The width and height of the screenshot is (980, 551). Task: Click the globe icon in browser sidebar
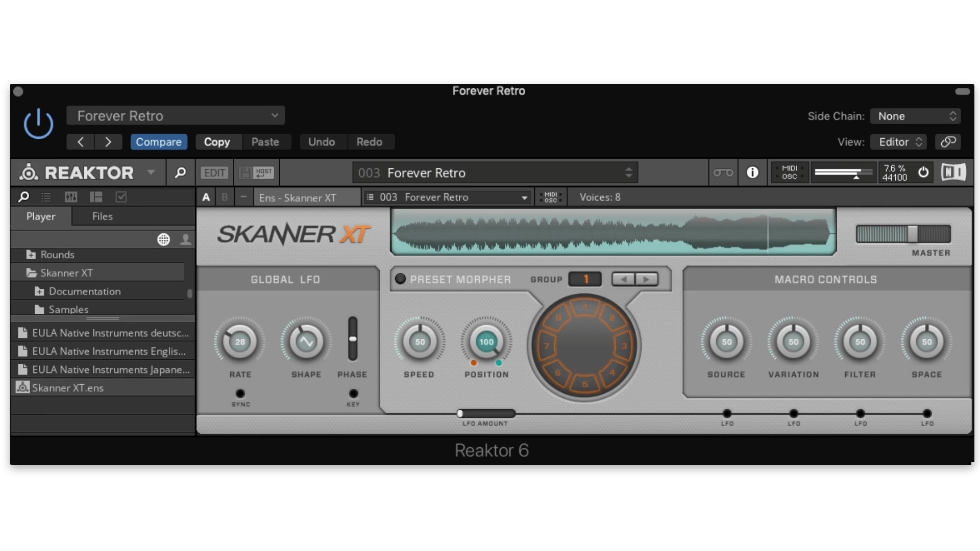163,239
